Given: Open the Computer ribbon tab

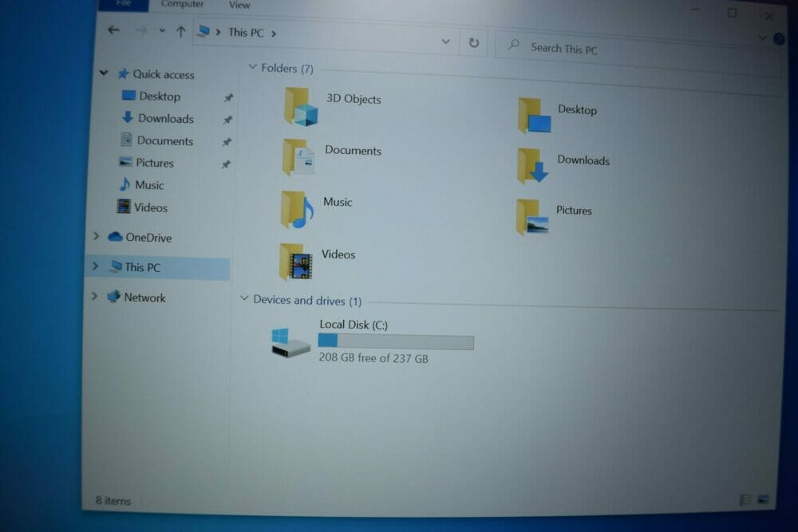Looking at the screenshot, I should [182, 4].
